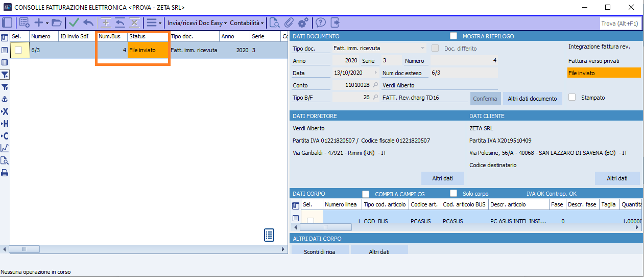644x279 pixels.
Task: Click the Sconti di riga button
Action: [320, 251]
